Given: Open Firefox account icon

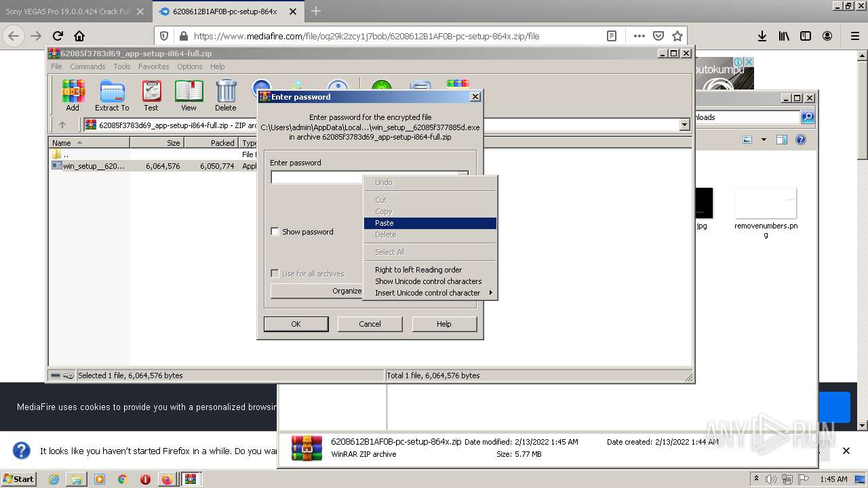Looking at the screenshot, I should click(x=827, y=36).
